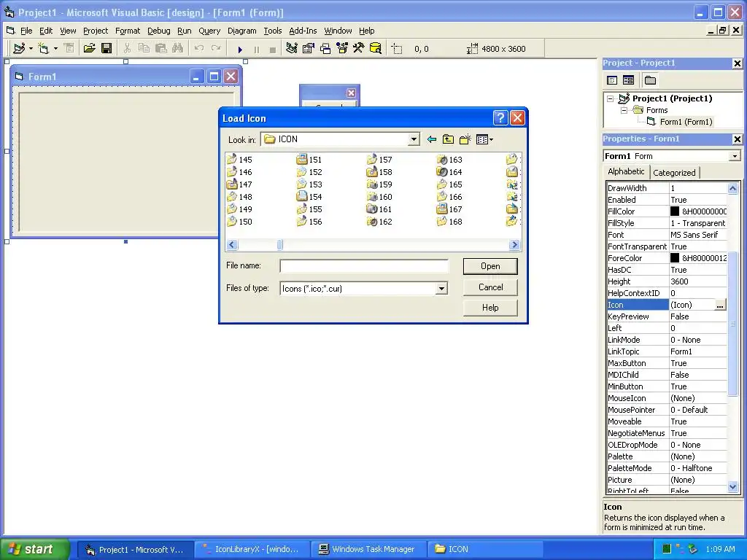747x560 pixels.
Task: Switch to the Alphabetic tab
Action: [x=626, y=171]
